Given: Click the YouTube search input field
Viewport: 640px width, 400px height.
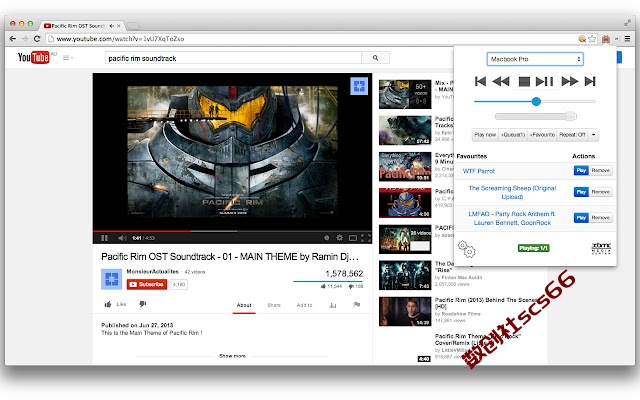Looking at the screenshot, I should pyautogui.click(x=233, y=58).
